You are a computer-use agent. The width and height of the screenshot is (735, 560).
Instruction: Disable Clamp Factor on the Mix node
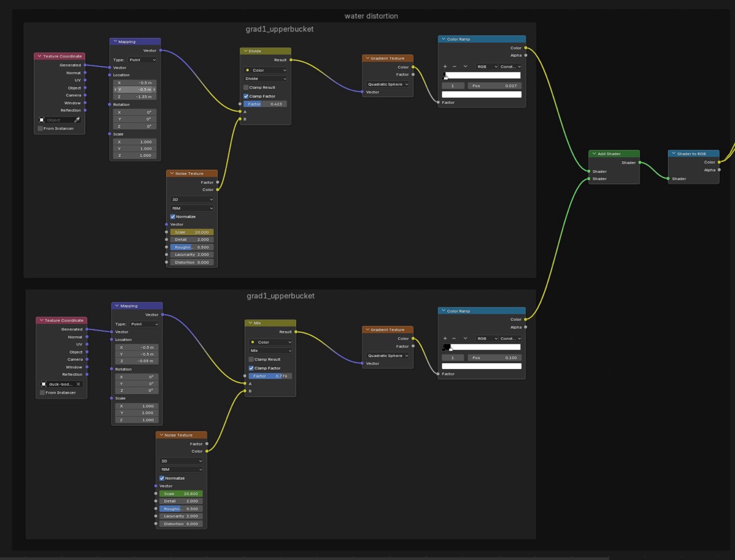(x=251, y=368)
